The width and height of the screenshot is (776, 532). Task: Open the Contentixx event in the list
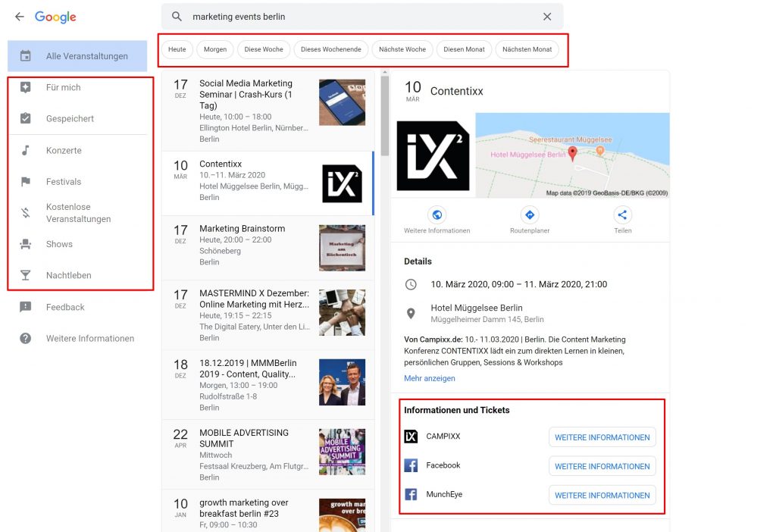268,183
